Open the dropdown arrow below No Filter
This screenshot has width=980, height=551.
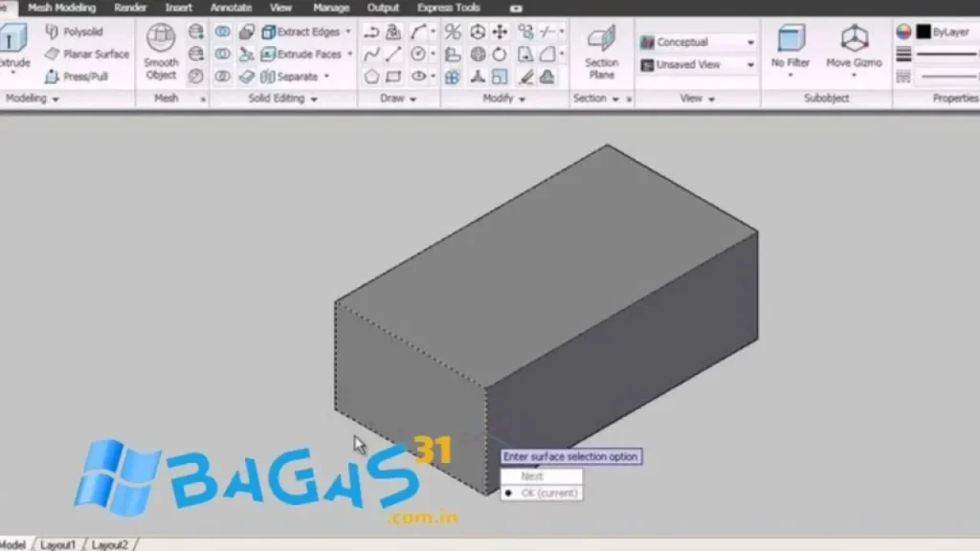[790, 76]
